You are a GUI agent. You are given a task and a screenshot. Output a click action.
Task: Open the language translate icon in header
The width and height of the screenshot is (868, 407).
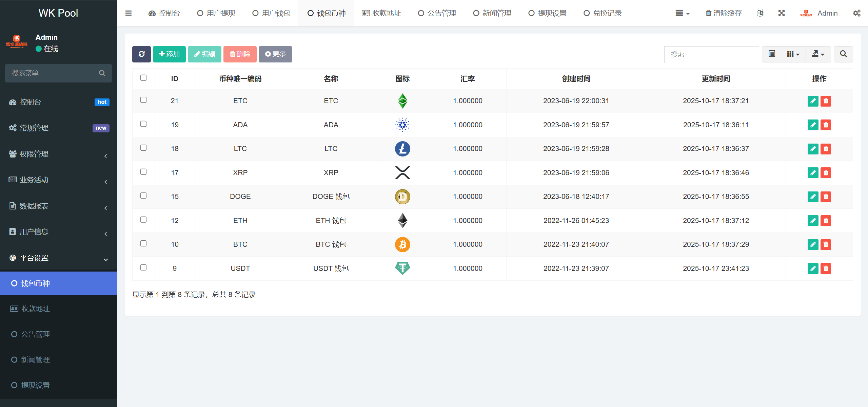coord(760,13)
